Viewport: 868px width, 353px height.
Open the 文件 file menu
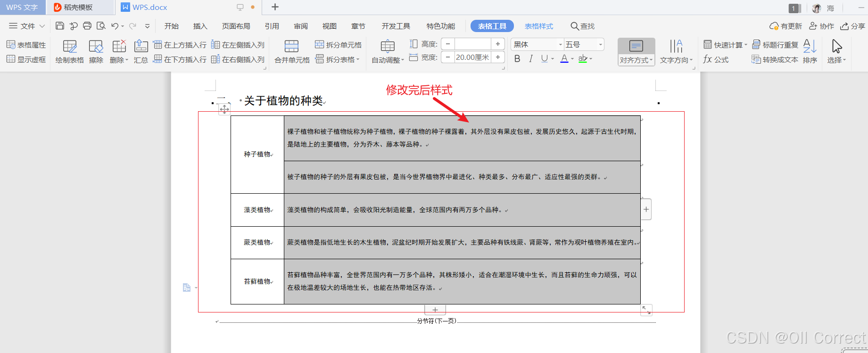pos(27,26)
